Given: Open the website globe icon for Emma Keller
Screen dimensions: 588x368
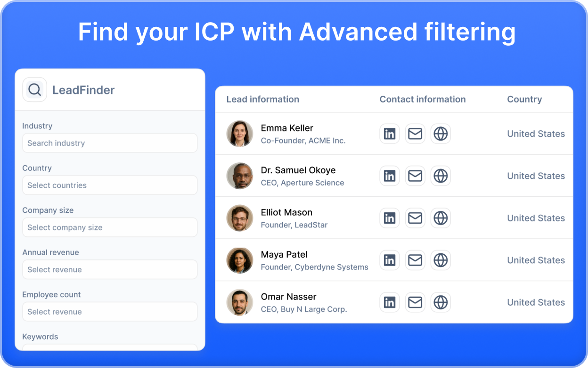Looking at the screenshot, I should 441,134.
